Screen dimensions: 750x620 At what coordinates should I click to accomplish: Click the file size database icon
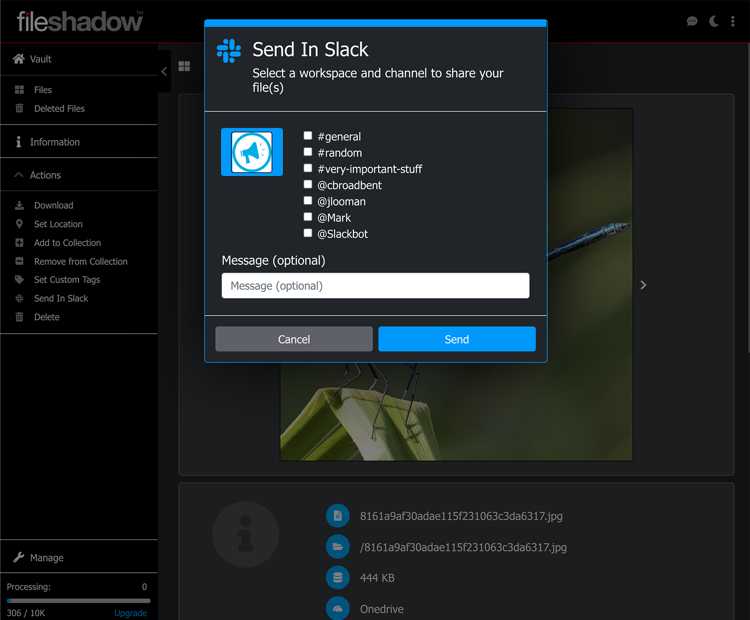coord(338,578)
